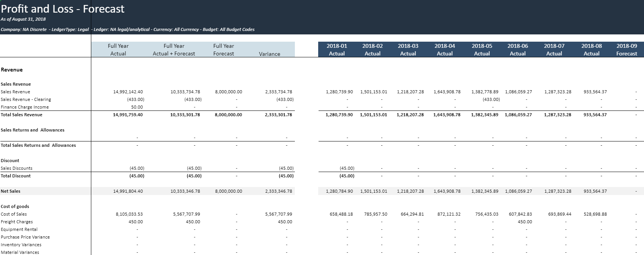Click the Freight Charges row label
This screenshot has width=644, height=255.
click(17, 222)
